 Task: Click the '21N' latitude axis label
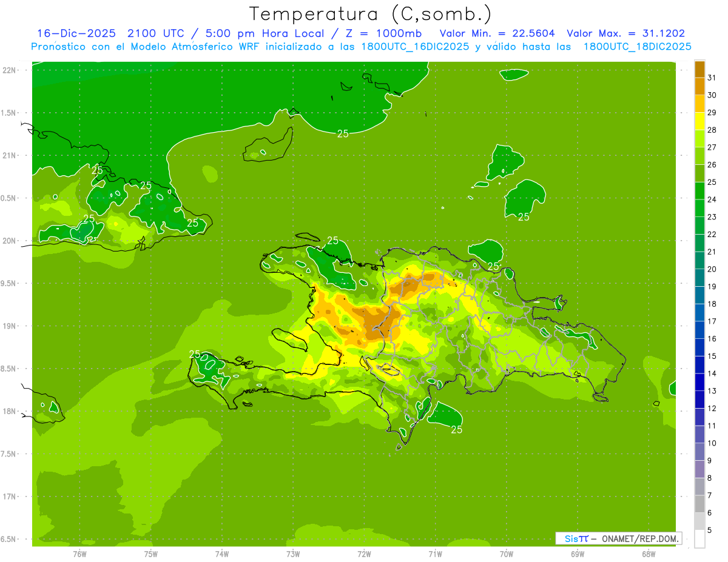point(10,155)
